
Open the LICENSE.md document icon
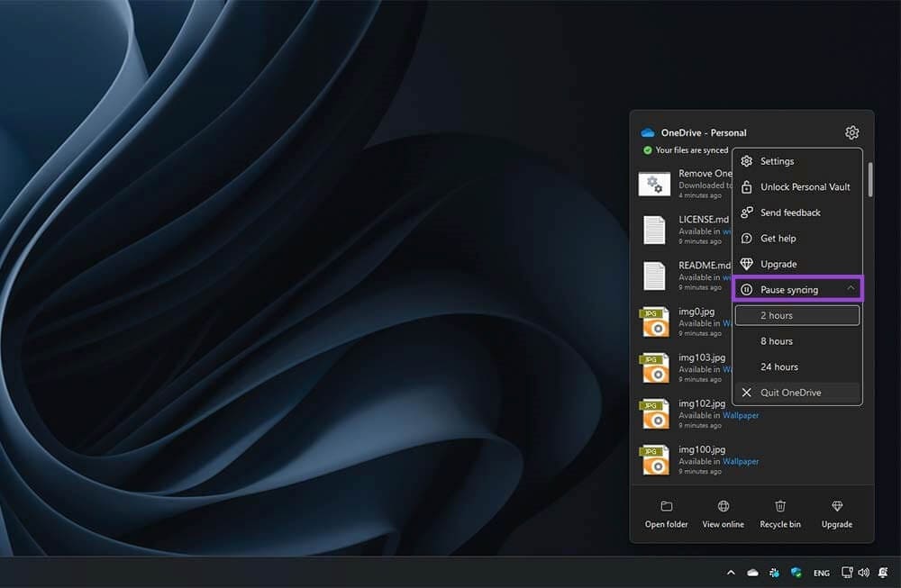point(654,230)
